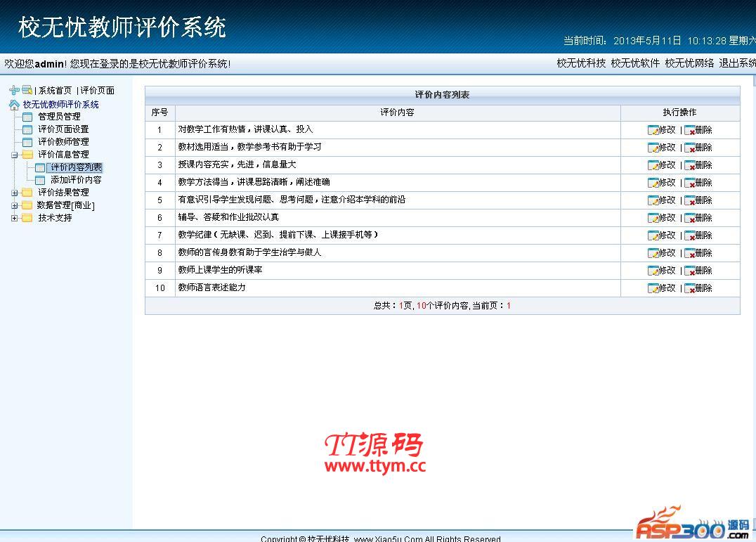Click the delete icon for row 10
The image size is (756, 542).
(x=689, y=288)
